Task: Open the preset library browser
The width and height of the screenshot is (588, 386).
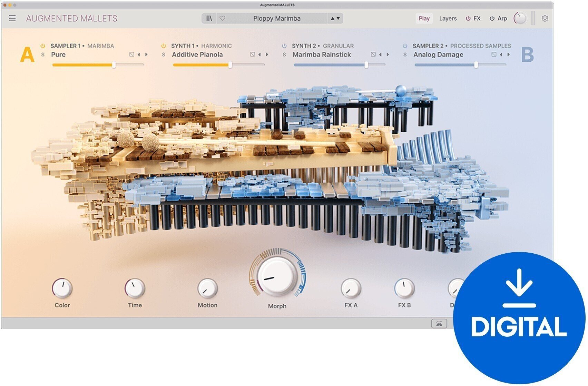Action: [x=208, y=18]
